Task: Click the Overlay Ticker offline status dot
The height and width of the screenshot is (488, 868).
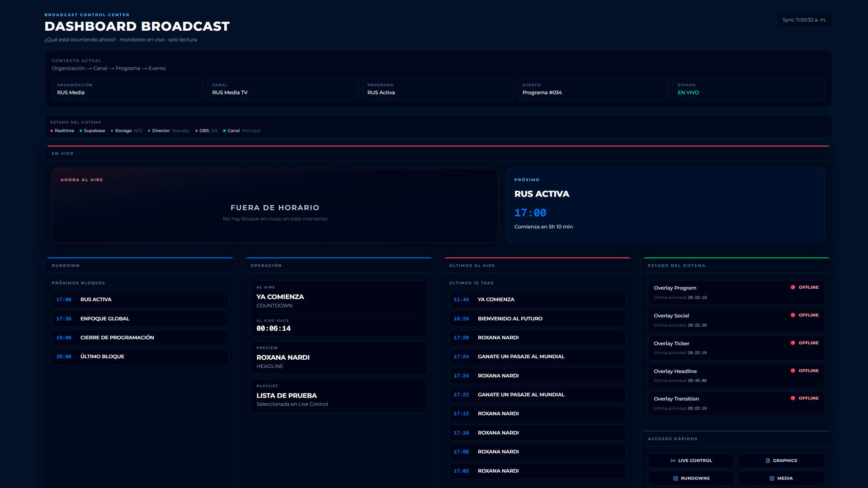Action: tap(793, 343)
